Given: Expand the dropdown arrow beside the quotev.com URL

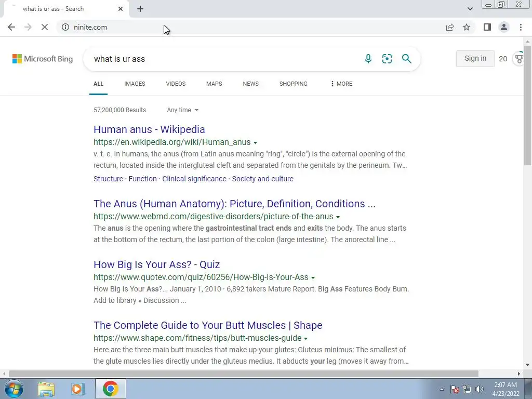Looking at the screenshot, I should coord(313,278).
